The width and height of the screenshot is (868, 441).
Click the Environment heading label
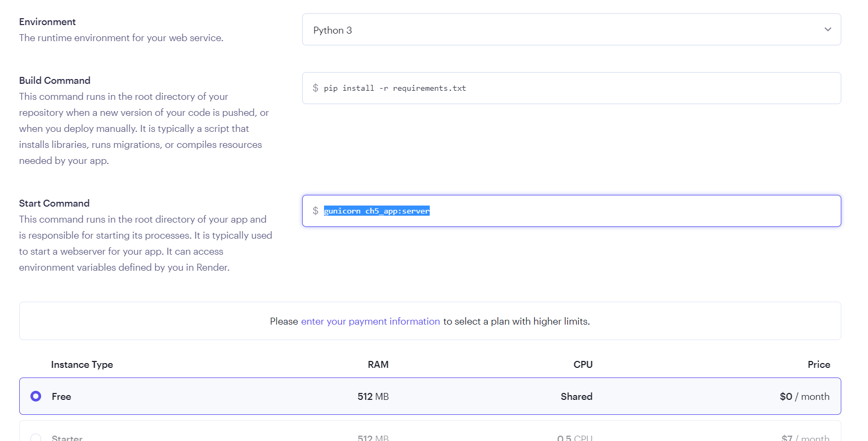tap(48, 22)
